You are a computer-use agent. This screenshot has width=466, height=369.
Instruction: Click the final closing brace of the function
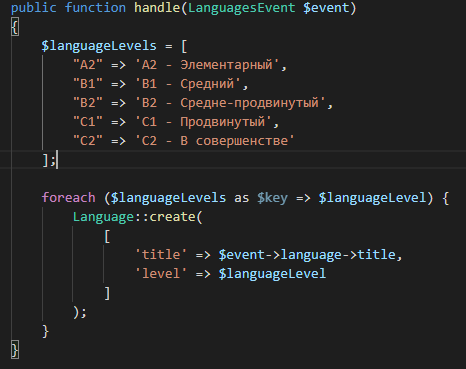point(15,350)
